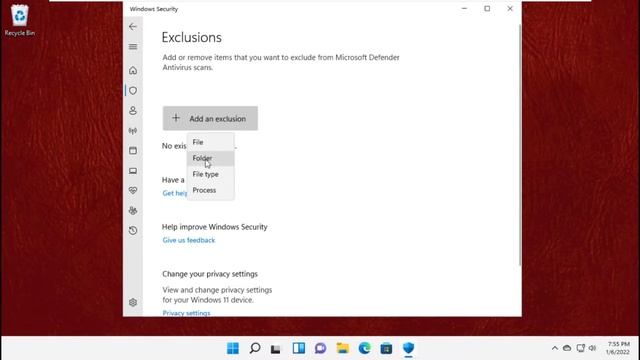
Task: Minimize the Windows Security window
Action: (464, 9)
